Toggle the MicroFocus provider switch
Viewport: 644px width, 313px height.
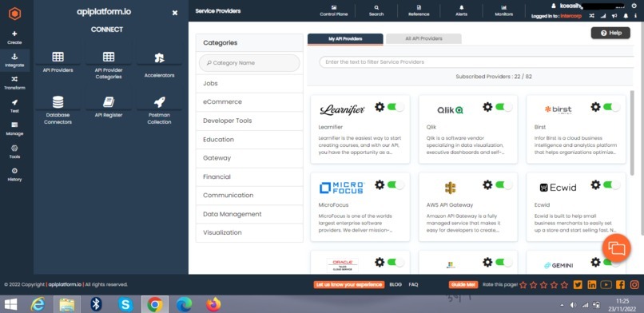click(x=396, y=184)
